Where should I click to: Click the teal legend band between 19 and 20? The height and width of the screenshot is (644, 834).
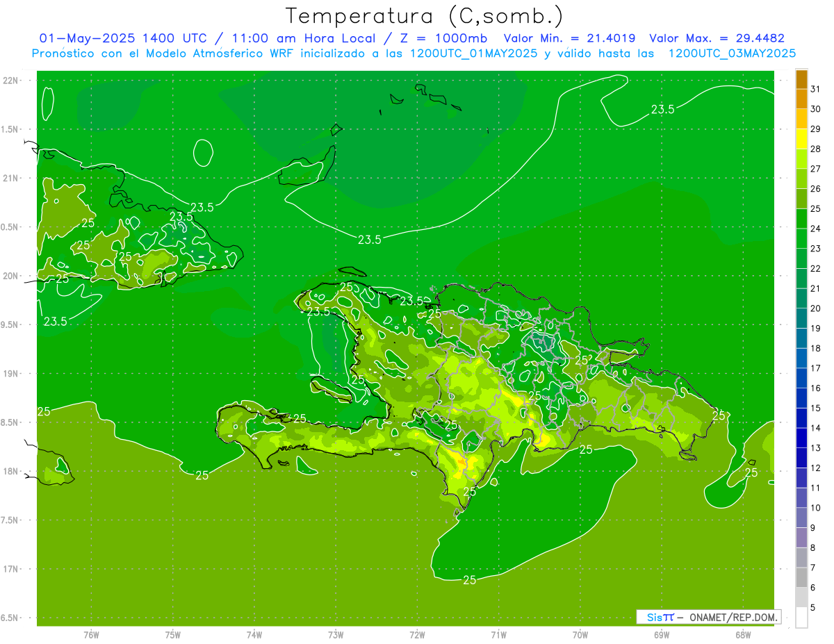pyautogui.click(x=801, y=318)
